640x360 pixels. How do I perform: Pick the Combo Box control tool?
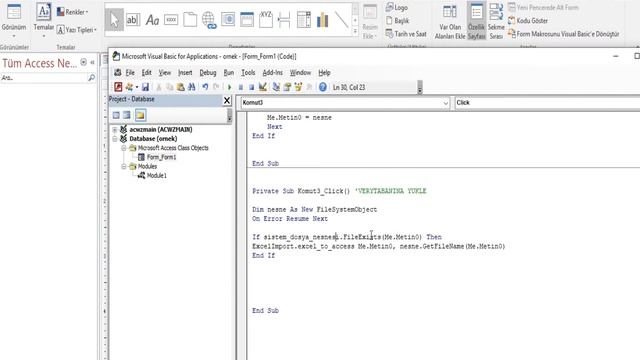[x=304, y=20]
